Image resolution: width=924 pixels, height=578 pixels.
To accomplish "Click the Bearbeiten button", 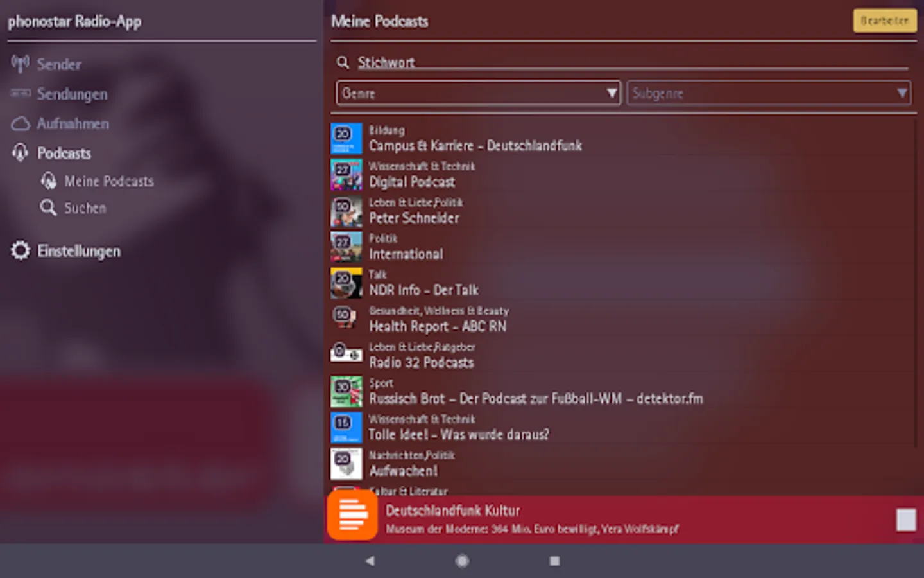I will click(885, 21).
